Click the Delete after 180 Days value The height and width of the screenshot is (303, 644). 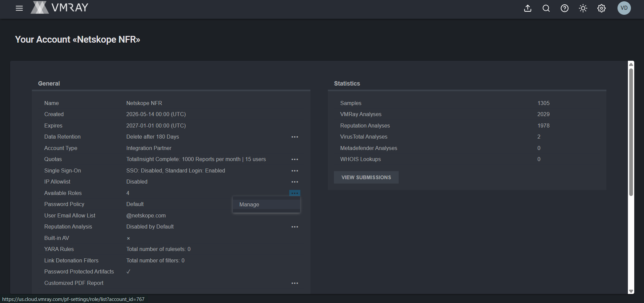coord(153,137)
